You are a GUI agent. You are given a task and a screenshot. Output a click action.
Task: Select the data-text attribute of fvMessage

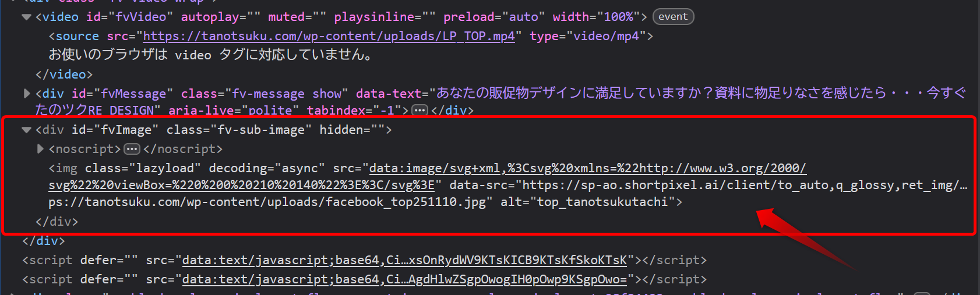pyautogui.click(x=641, y=93)
